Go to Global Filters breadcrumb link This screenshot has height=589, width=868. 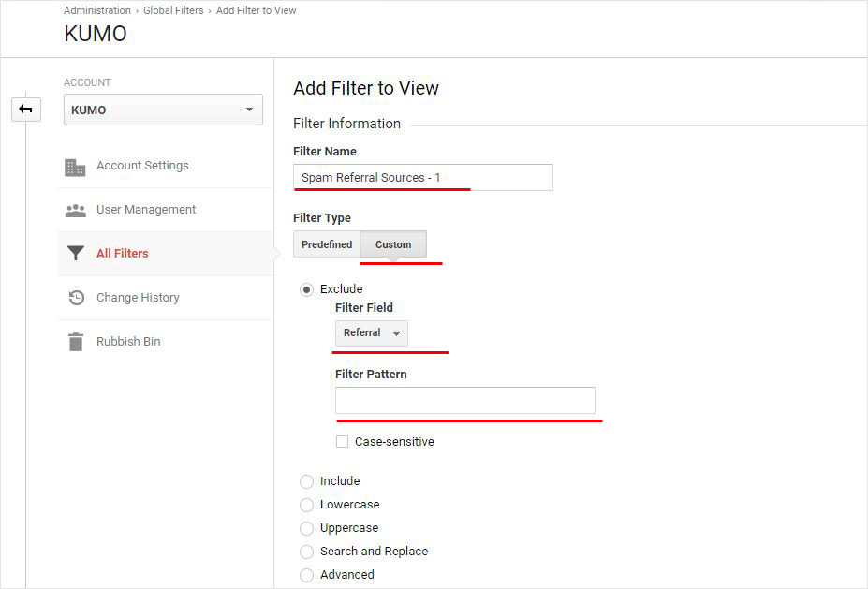point(173,10)
